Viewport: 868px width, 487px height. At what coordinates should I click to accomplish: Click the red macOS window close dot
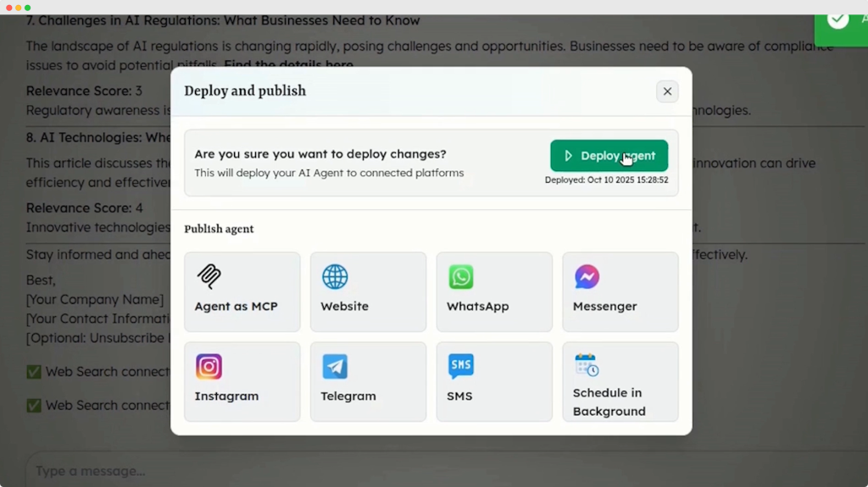pyautogui.click(x=8, y=7)
